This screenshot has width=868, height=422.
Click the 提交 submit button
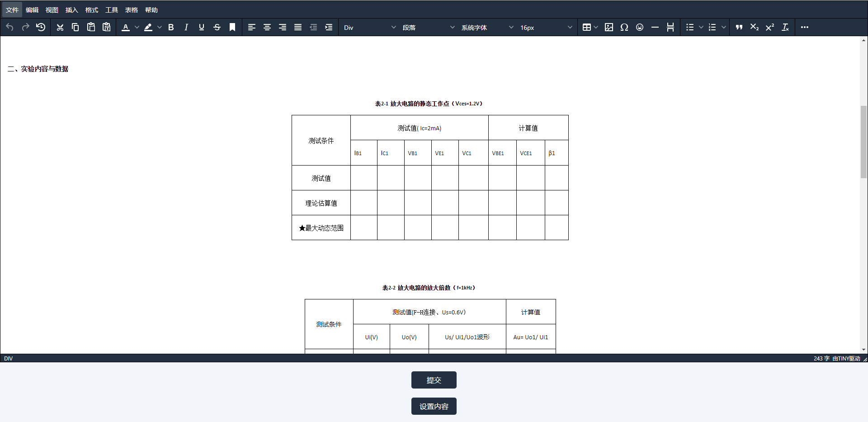[x=434, y=380]
